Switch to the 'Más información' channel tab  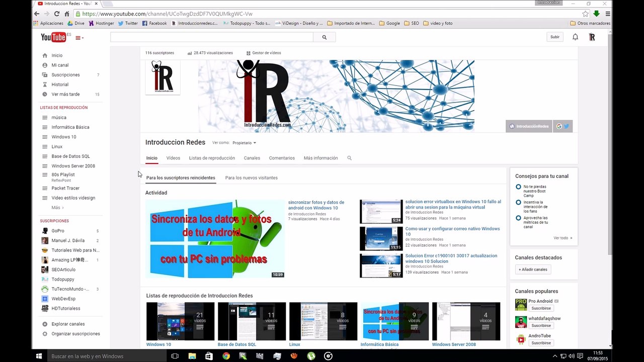[320, 158]
